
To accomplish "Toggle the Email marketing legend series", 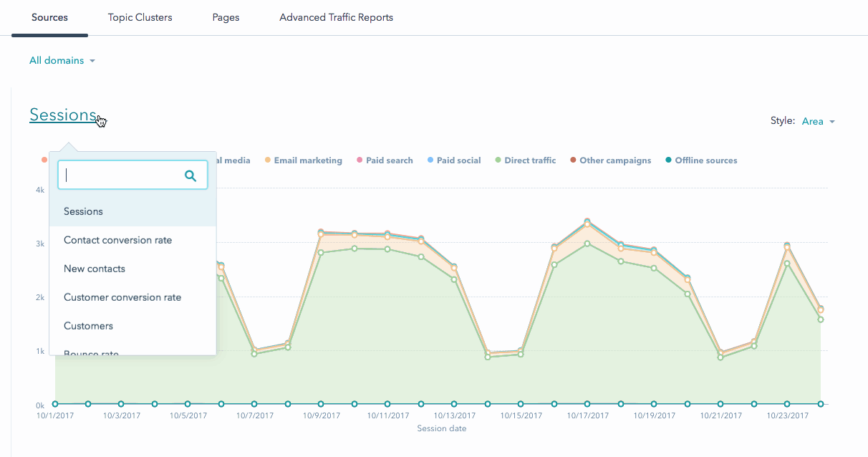I will [307, 160].
